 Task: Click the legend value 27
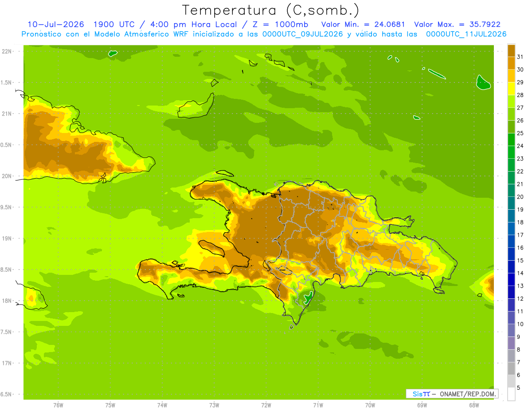tap(520, 108)
